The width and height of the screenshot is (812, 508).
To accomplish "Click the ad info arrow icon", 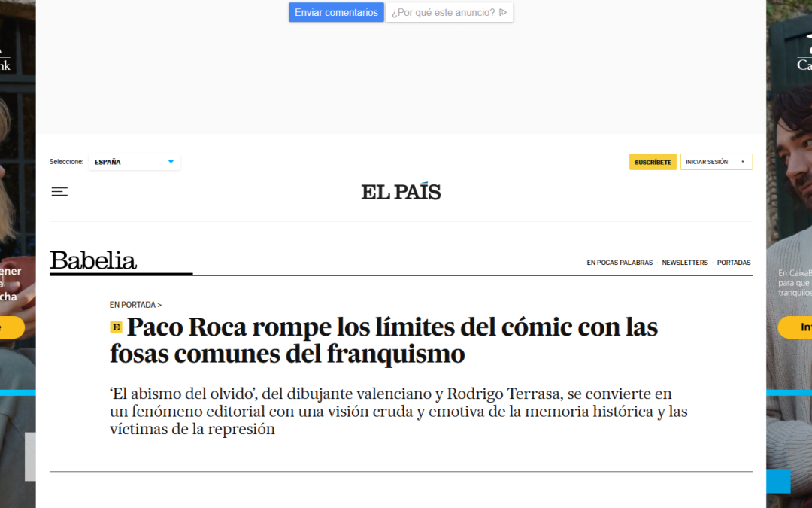I will tap(503, 13).
